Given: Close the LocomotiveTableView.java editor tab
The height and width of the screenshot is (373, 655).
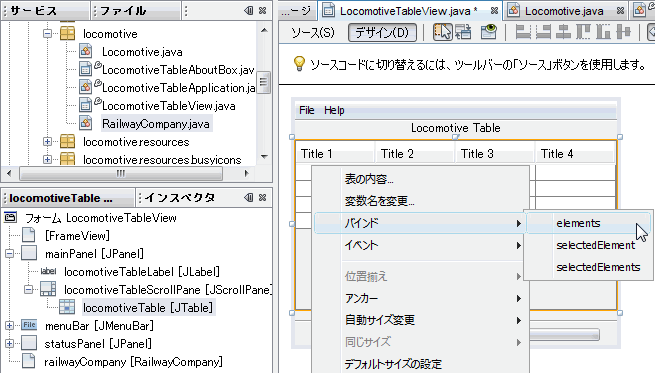Looking at the screenshot, I should point(494,11).
